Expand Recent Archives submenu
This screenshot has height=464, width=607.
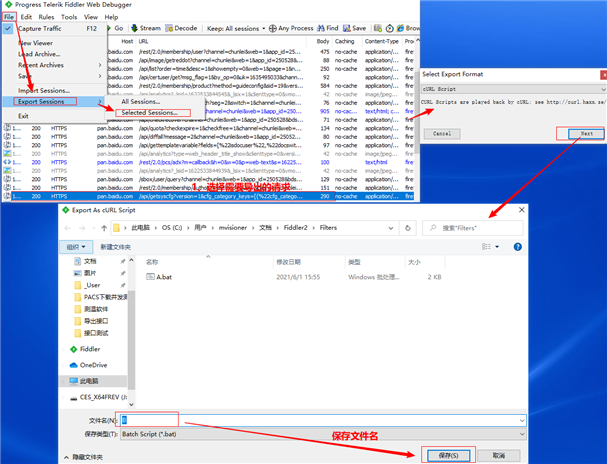coord(54,65)
